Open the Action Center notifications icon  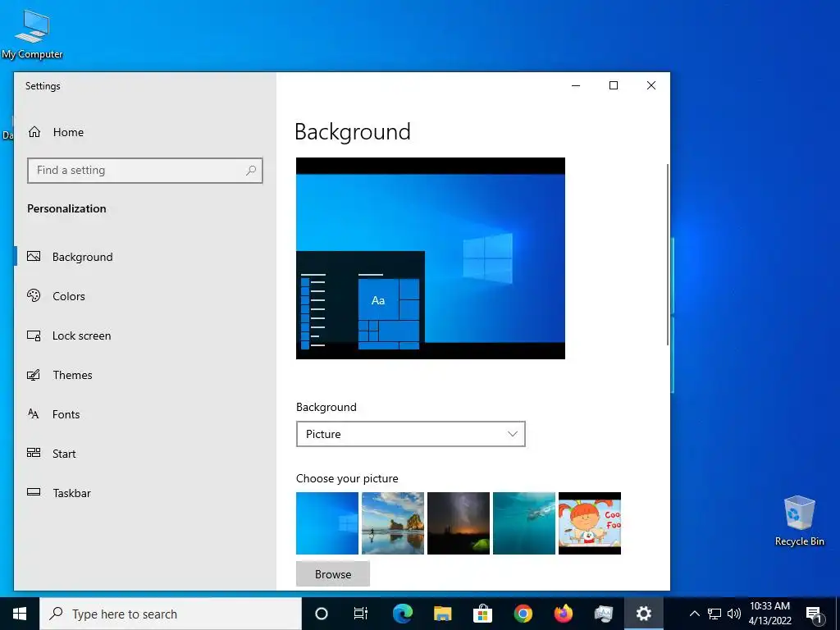[x=814, y=614]
